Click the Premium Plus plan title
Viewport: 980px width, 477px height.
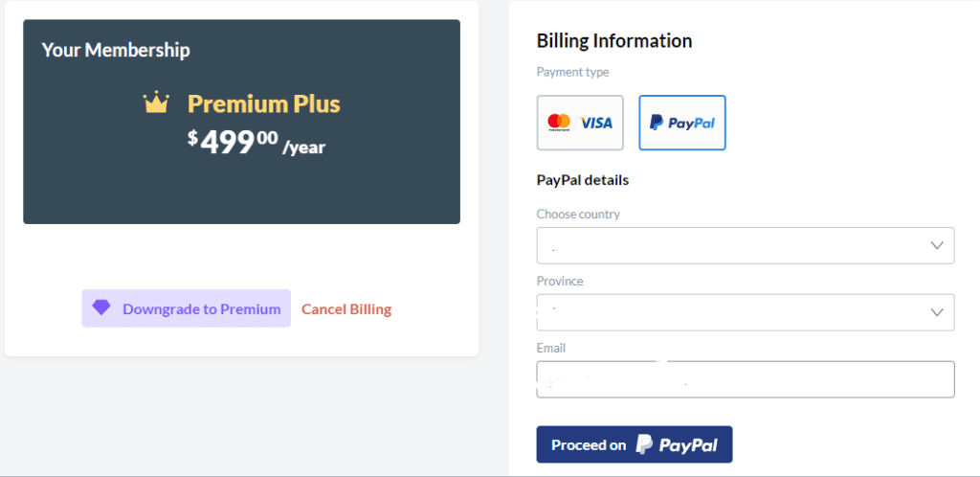pos(264,103)
